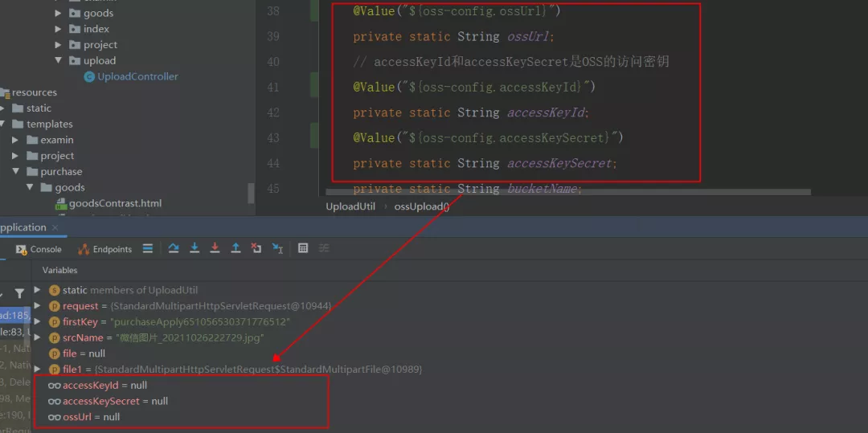868x433 pixels.
Task: Collapse the goods folder under purchase
Action: point(31,187)
